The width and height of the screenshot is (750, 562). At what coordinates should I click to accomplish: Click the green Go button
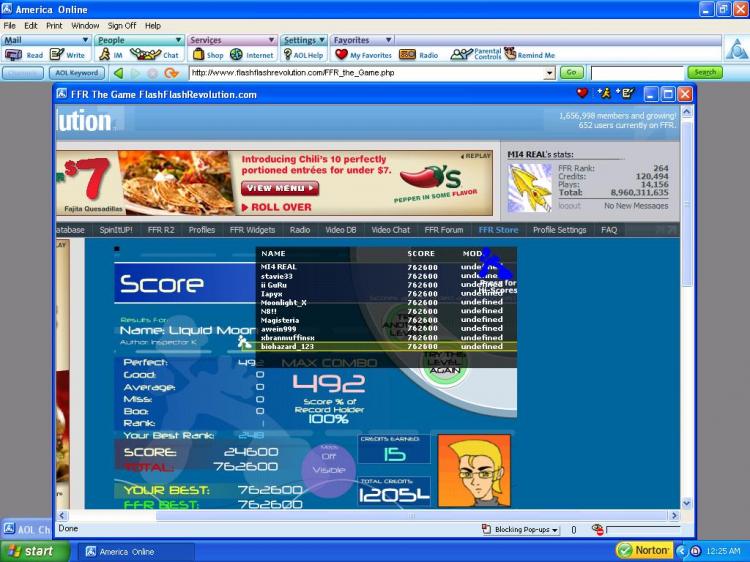click(571, 73)
